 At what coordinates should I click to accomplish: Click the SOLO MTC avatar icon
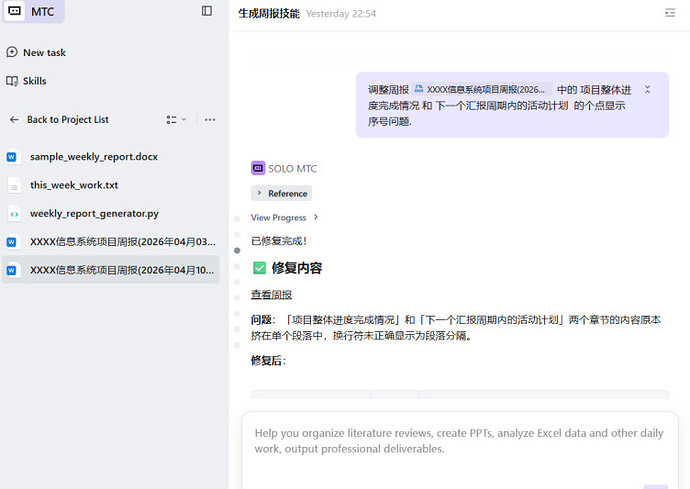[258, 169]
